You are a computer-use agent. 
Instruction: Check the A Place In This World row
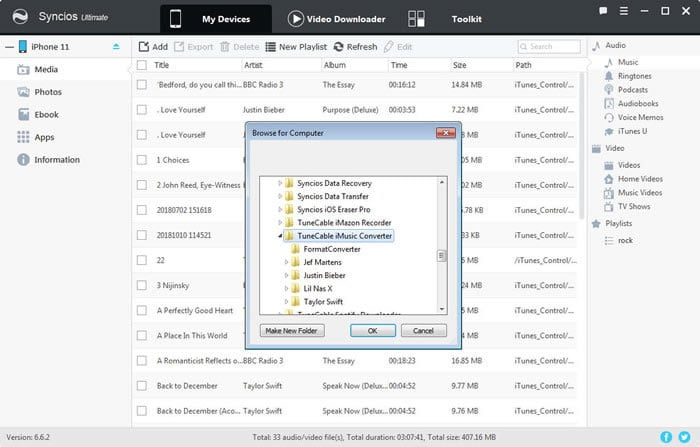click(x=142, y=335)
